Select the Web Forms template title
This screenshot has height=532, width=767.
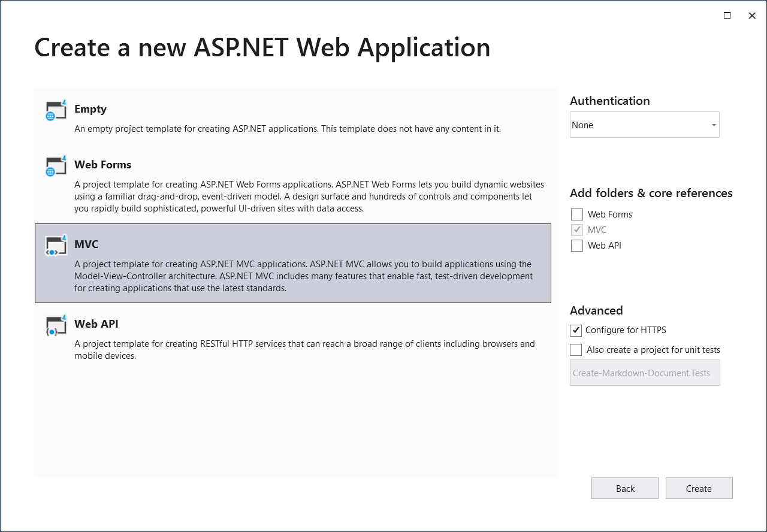(x=102, y=165)
